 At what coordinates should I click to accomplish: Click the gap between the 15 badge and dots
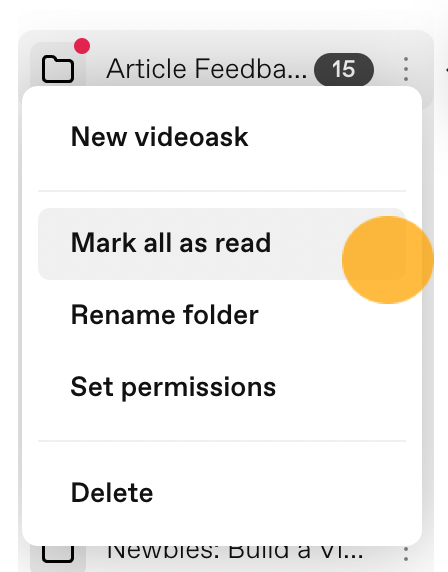tap(387, 69)
